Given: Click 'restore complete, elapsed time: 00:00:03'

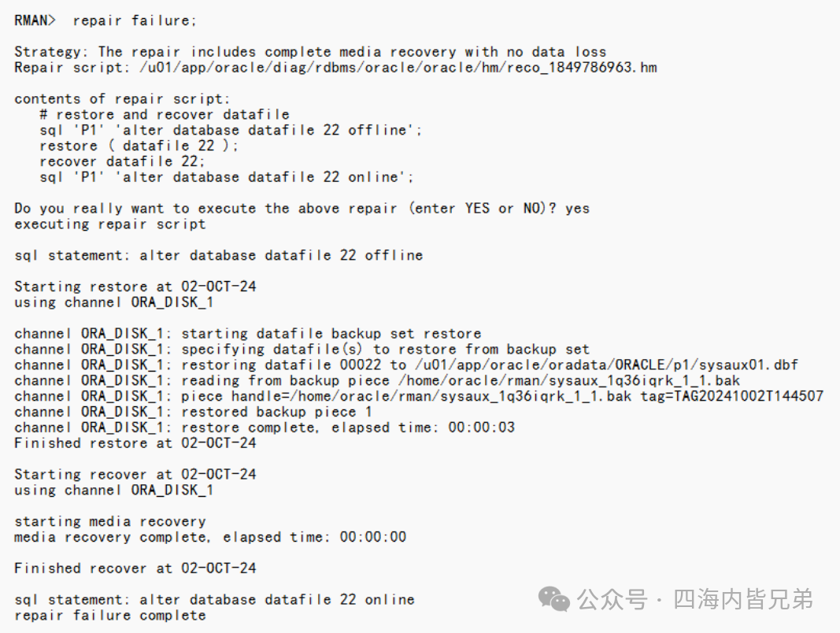Looking at the screenshot, I should pyautogui.click(x=348, y=428).
